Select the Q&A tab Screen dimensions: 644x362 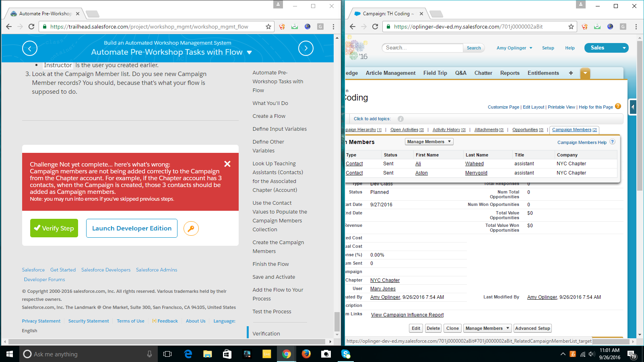click(x=461, y=73)
